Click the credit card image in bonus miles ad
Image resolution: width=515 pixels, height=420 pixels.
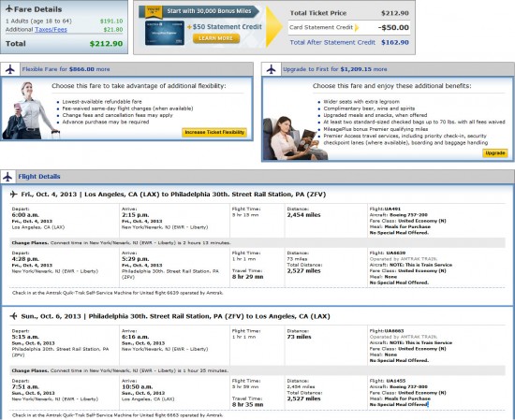pos(165,33)
